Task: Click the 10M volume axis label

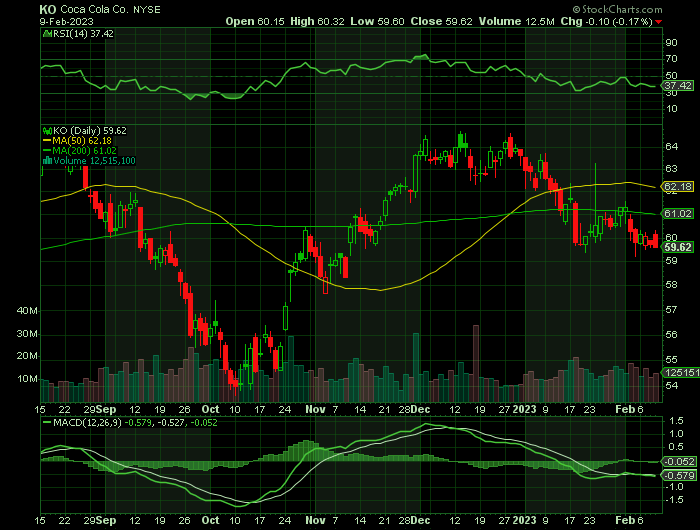Action: tap(27, 379)
